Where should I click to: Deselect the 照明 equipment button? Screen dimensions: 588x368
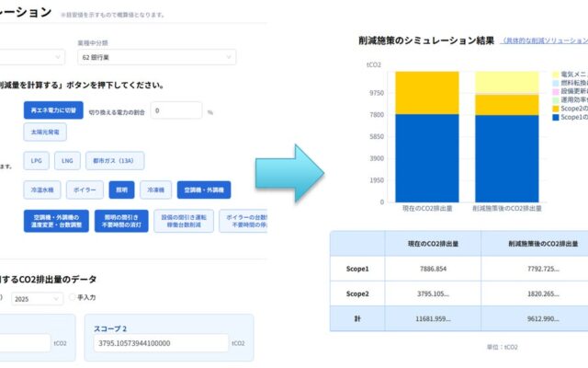tap(121, 190)
